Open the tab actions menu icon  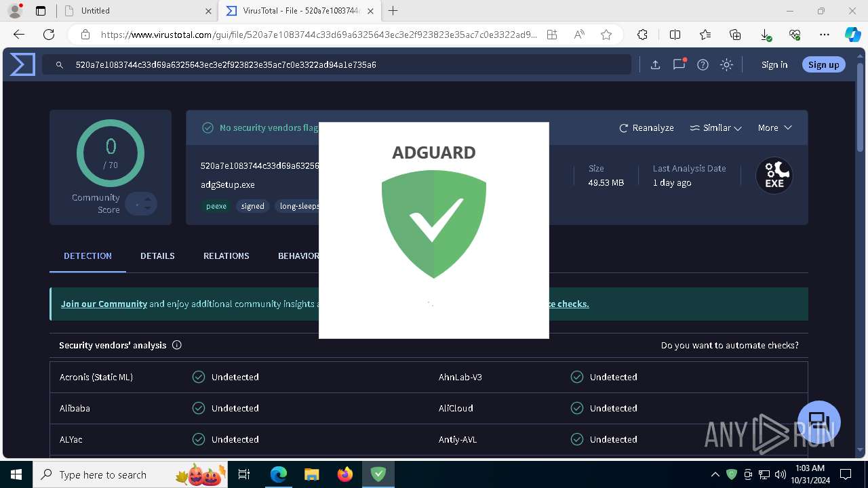click(x=41, y=11)
